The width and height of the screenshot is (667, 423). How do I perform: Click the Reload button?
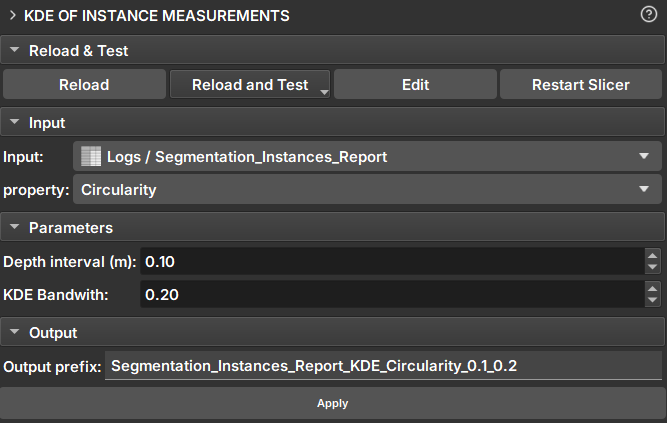(x=84, y=84)
